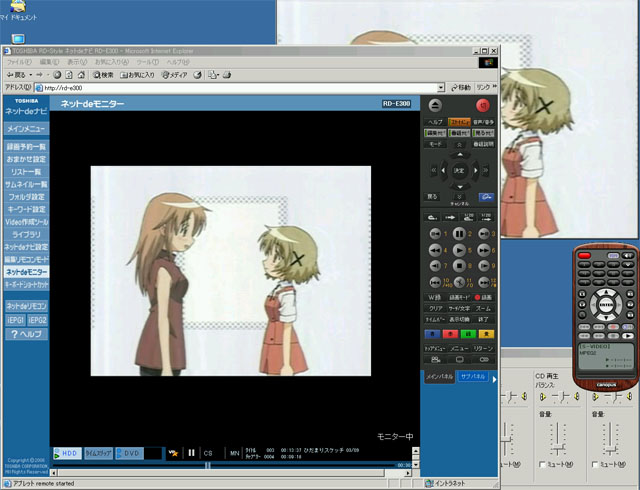Click the iEPG2 sidebar button
Viewport: 640px width, 490px height.
click(37, 320)
